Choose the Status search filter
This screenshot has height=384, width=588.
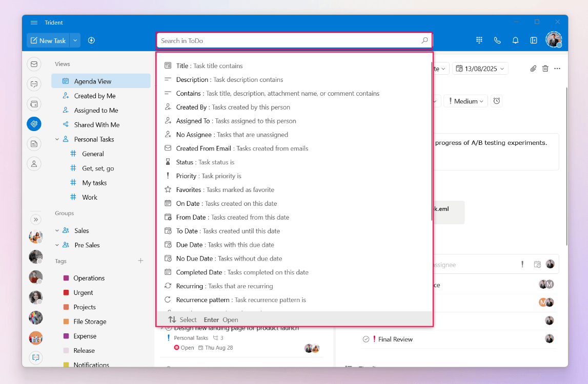pos(294,162)
